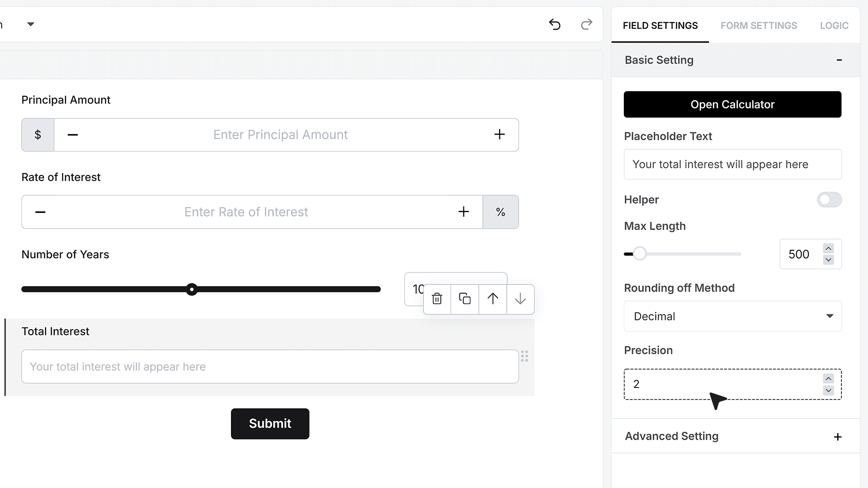Image resolution: width=868 pixels, height=488 pixels.
Task: Move field up with arrow icon
Action: [493, 299]
